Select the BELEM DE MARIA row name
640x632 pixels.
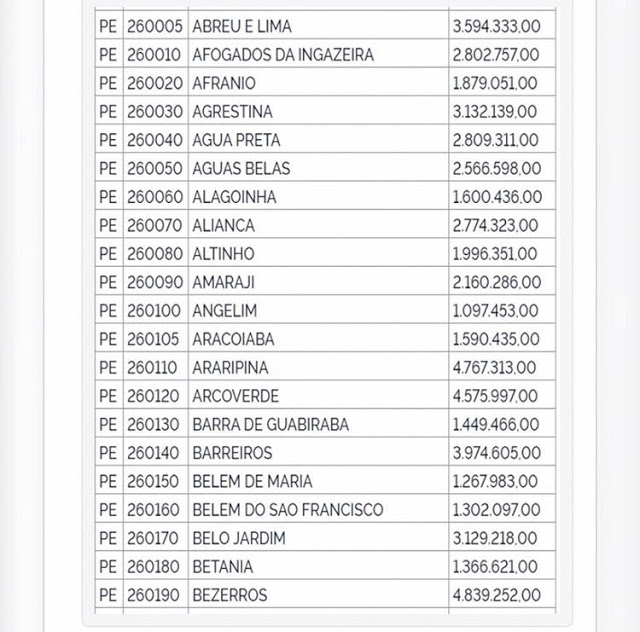click(251, 481)
